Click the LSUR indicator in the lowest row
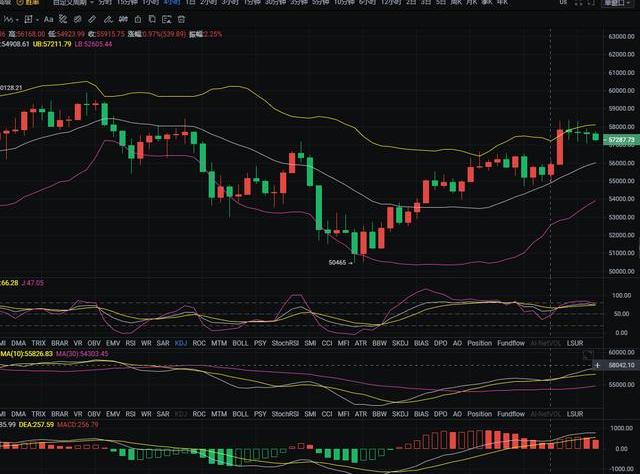Screen dimensions: 640x474 coord(575,413)
